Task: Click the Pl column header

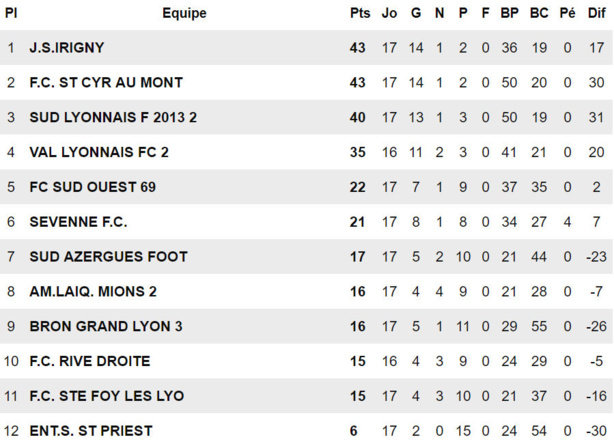Action: pyautogui.click(x=11, y=13)
